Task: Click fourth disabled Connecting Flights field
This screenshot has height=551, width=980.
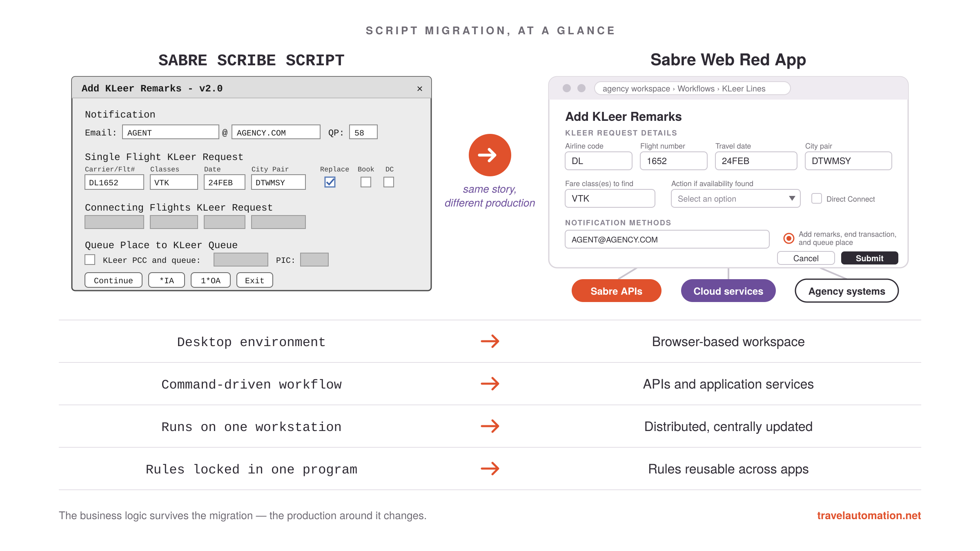Action: click(x=278, y=222)
